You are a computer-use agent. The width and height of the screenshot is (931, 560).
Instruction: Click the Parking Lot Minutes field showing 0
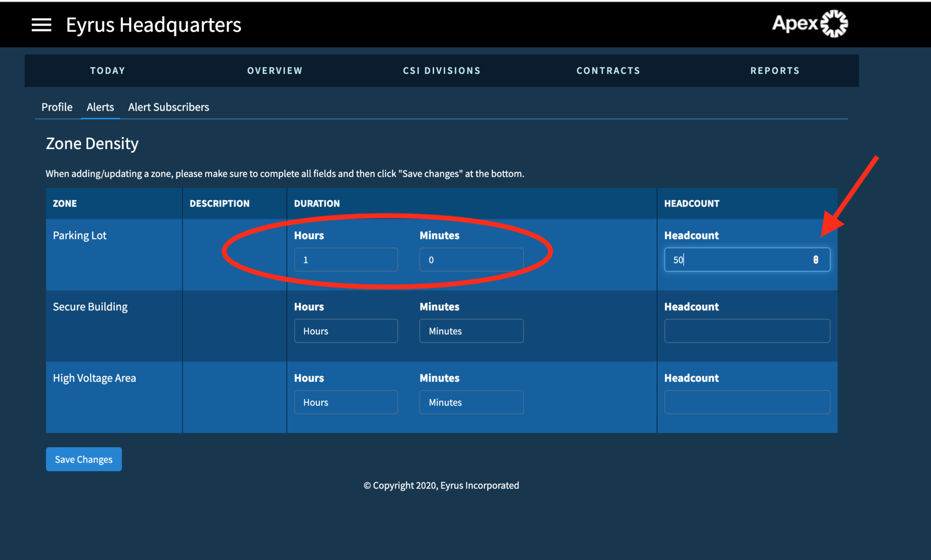coord(471,259)
